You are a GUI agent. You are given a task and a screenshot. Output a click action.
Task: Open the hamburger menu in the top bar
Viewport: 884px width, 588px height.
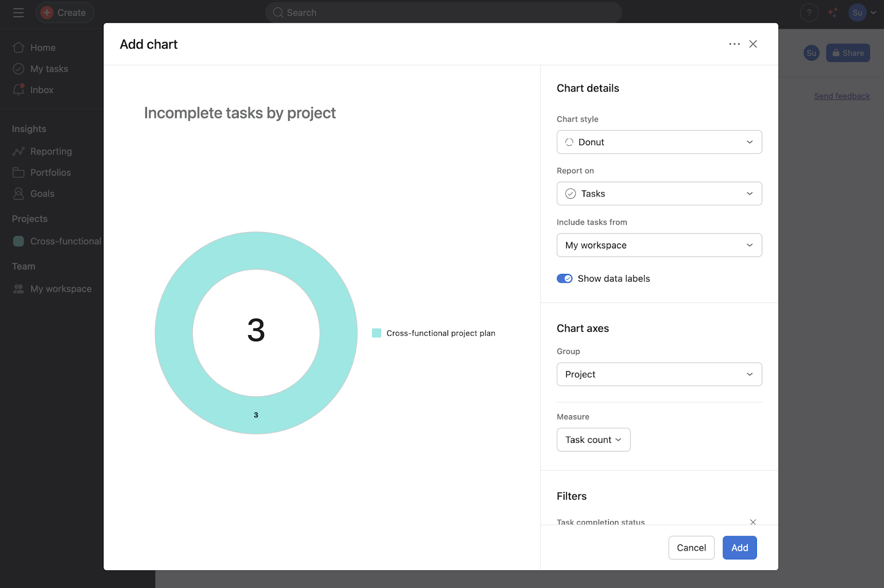18,13
